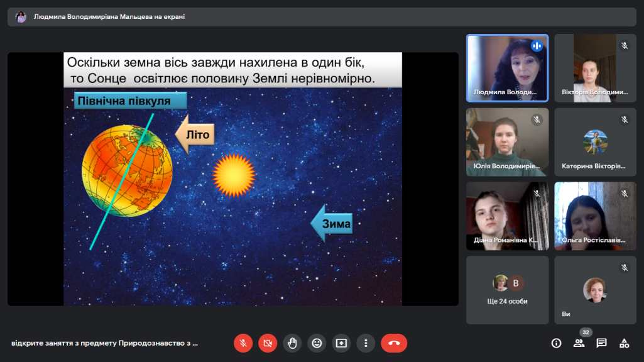Click the Північна півкуля label on the slide
This screenshot has height=362, width=644.
130,101
